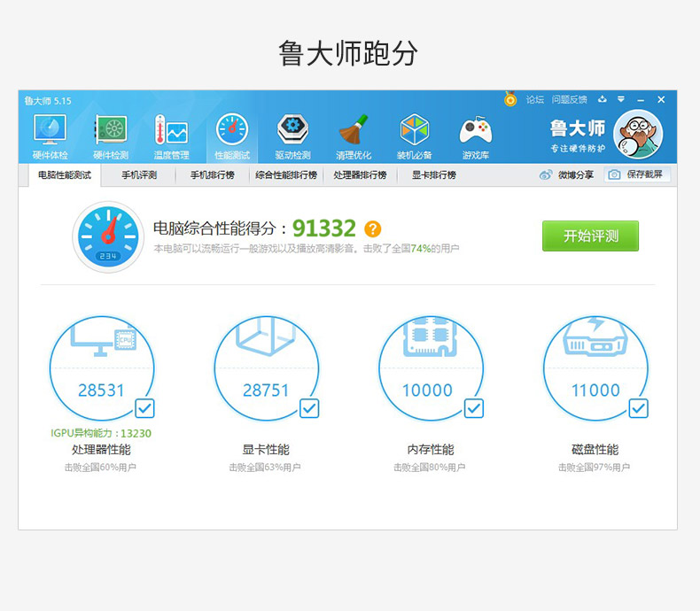Minimize the 鲁大师 window
Screen dimensions: 700x611
coord(641,100)
